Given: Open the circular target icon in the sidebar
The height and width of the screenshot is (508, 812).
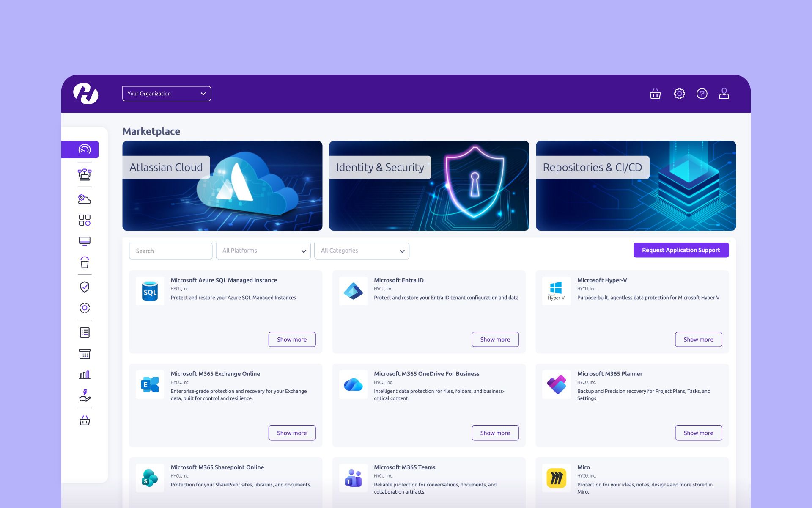Looking at the screenshot, I should click(x=85, y=308).
